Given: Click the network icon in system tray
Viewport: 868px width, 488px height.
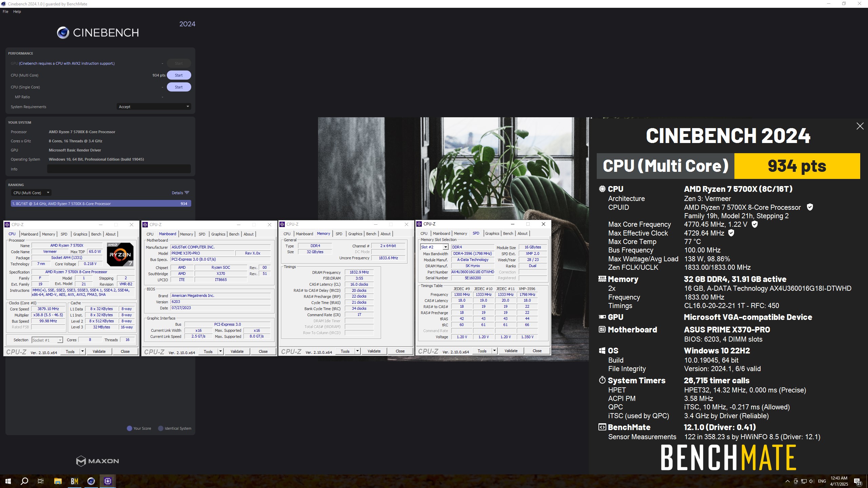Looking at the screenshot, I should (804, 481).
